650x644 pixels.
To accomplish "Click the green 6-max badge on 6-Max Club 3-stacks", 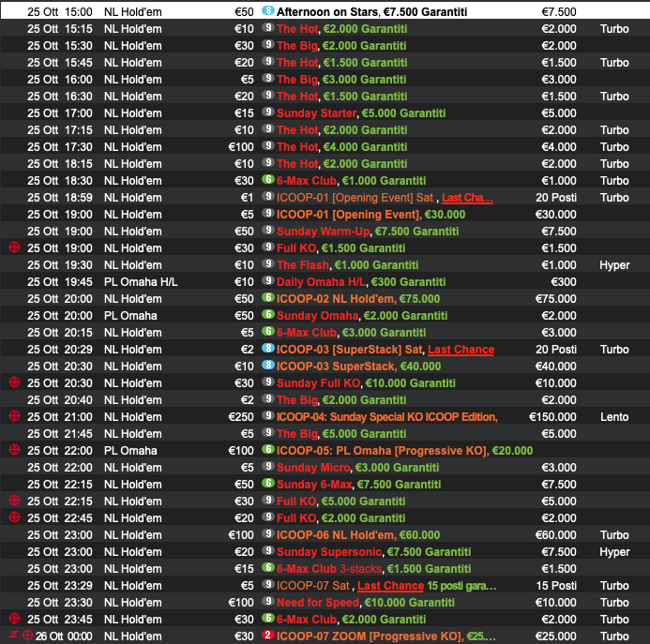I will tap(268, 568).
